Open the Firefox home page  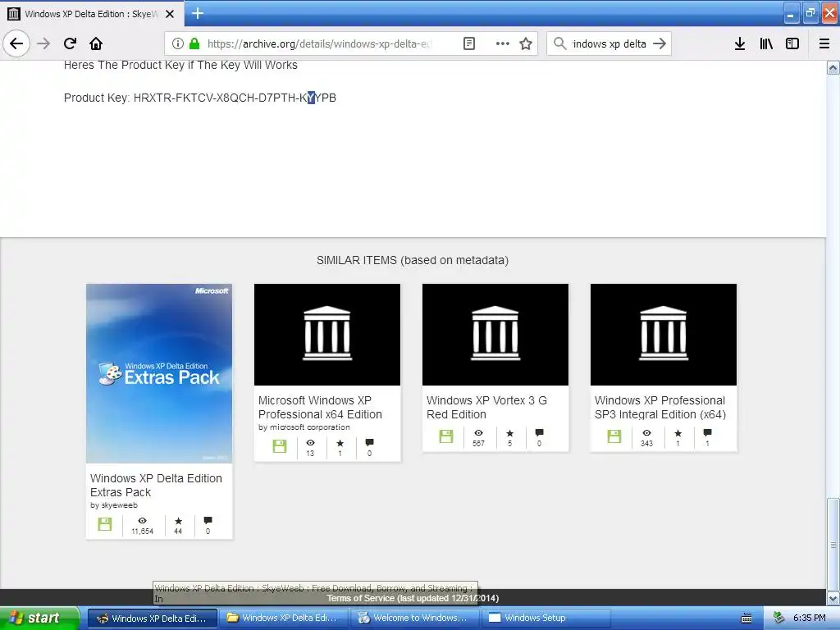[96, 43]
